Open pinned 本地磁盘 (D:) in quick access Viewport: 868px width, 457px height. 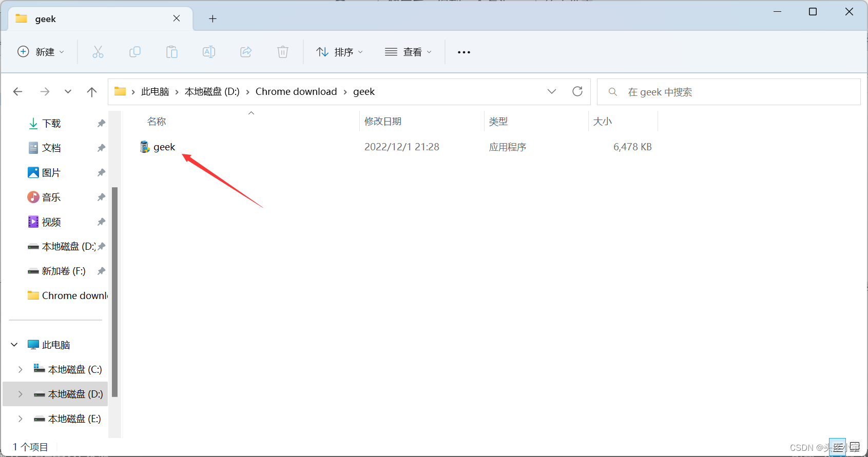pos(62,247)
